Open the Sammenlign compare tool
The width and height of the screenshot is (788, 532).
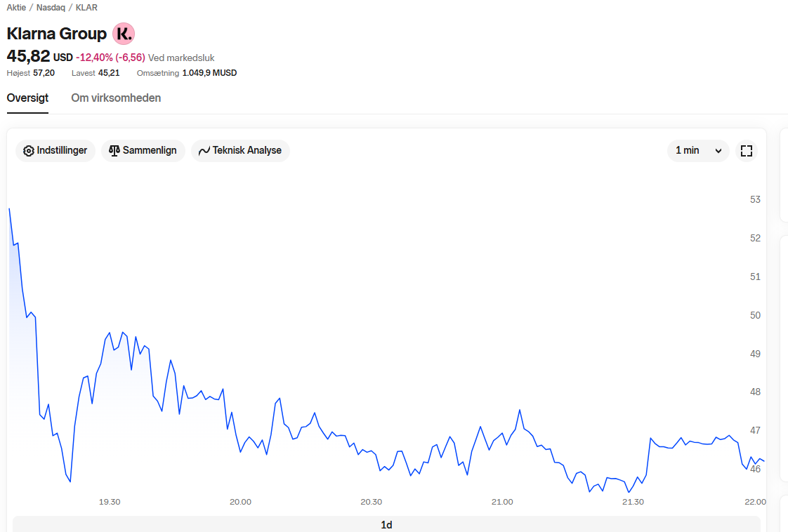[143, 151]
